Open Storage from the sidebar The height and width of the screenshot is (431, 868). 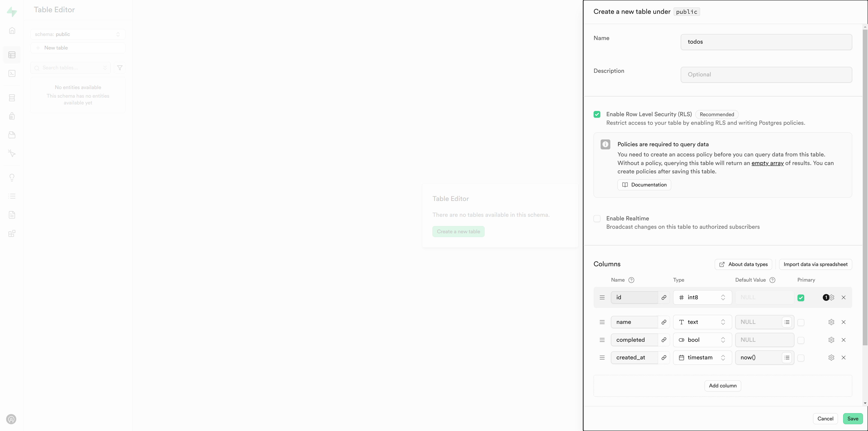12,135
